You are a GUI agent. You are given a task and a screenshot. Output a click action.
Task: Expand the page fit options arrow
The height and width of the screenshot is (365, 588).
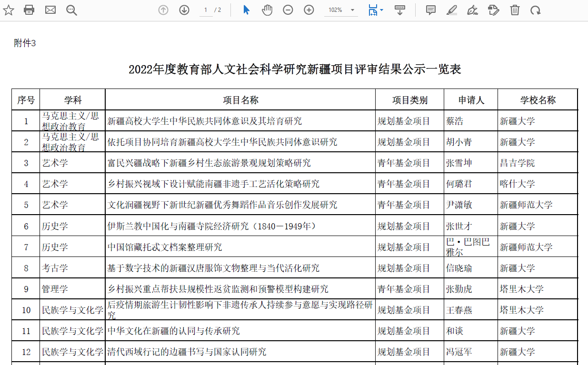382,10
